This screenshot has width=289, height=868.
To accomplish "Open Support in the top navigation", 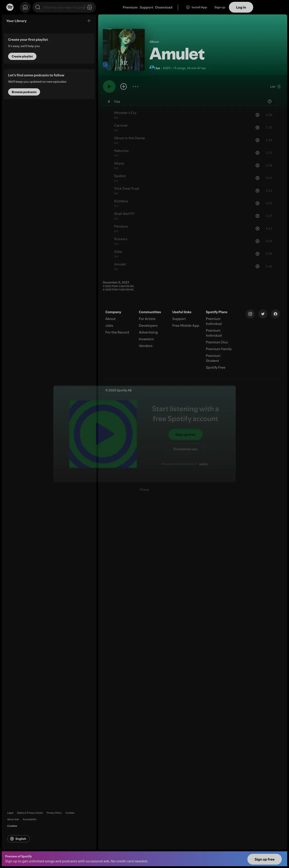I will pyautogui.click(x=146, y=7).
